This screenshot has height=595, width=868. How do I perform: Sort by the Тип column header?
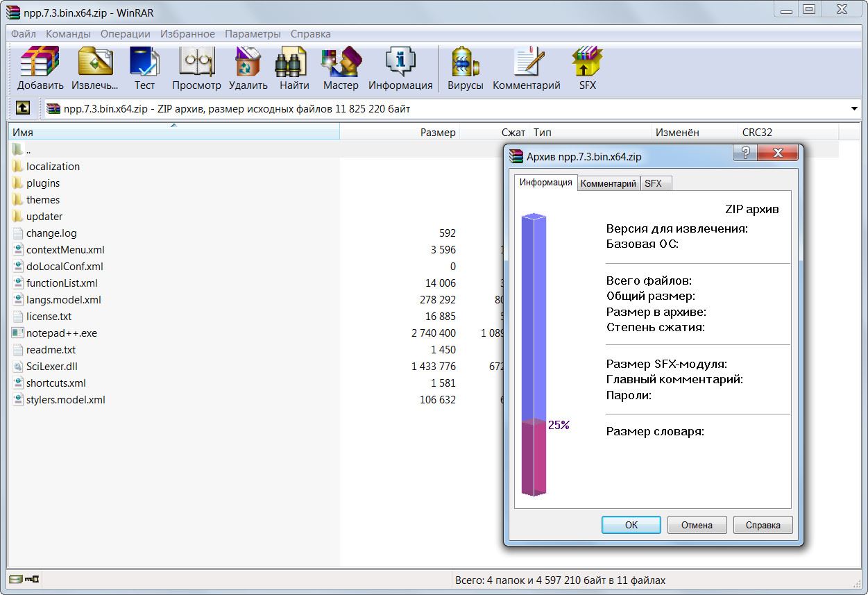590,132
